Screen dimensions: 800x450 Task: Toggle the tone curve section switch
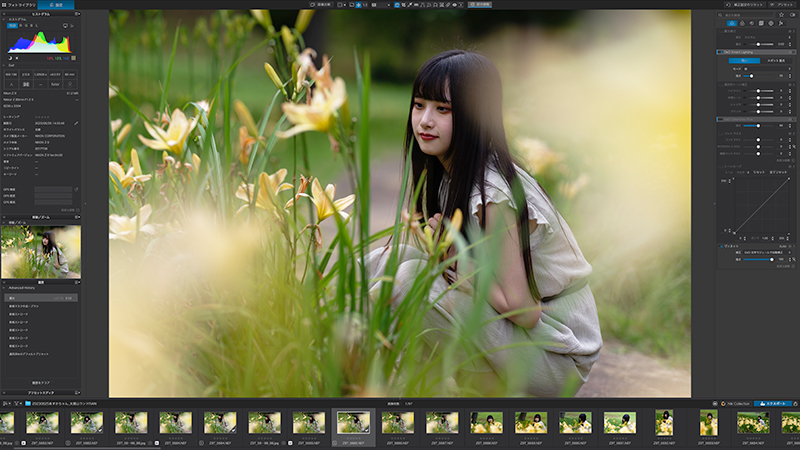click(720, 167)
